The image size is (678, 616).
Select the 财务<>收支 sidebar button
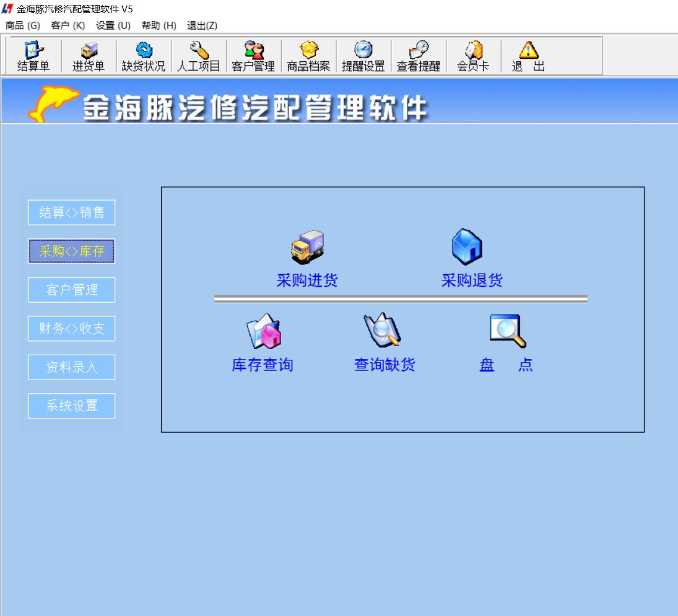click(71, 329)
